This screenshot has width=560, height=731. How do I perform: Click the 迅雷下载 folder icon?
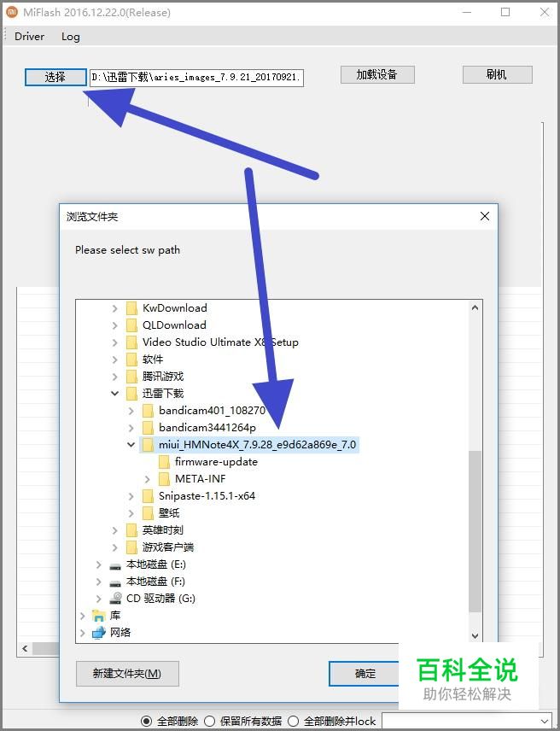[131, 394]
